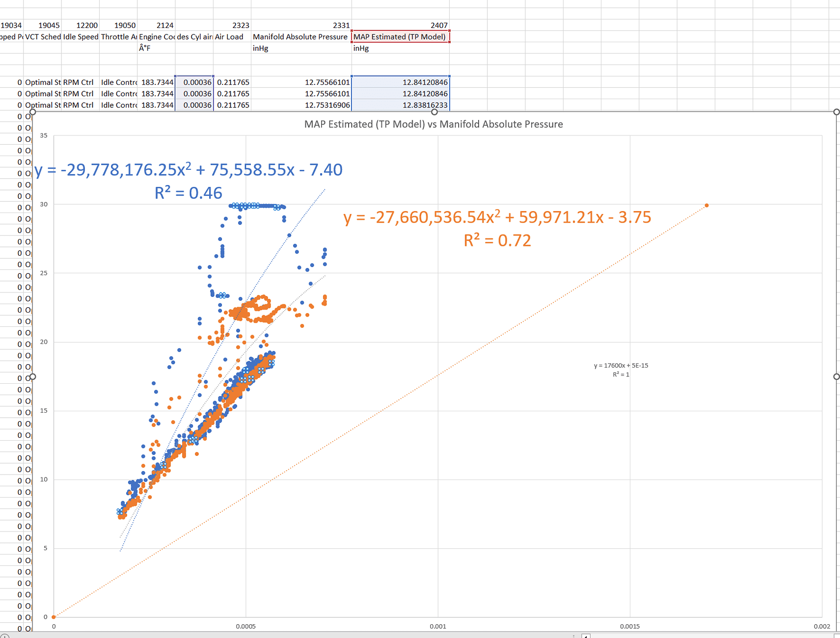
Task: Select the Throttle A header cell
Action: pyautogui.click(x=119, y=37)
